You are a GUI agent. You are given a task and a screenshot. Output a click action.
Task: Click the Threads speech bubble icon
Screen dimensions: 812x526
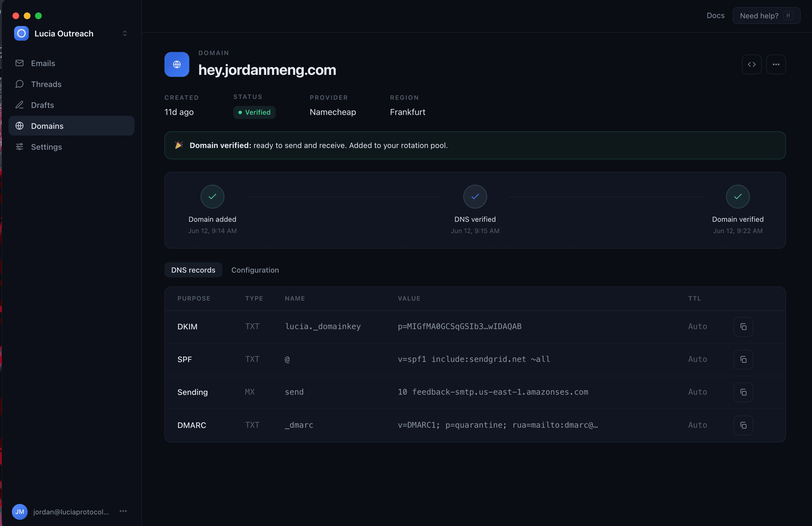pos(19,84)
